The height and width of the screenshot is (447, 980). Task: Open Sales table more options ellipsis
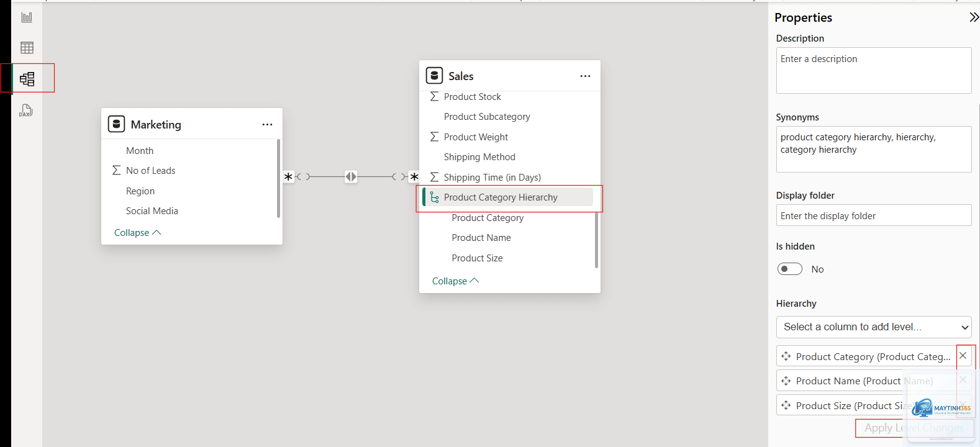tap(585, 76)
